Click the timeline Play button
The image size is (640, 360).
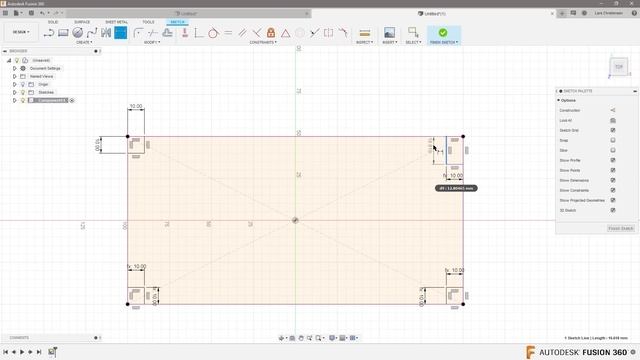coord(22,352)
